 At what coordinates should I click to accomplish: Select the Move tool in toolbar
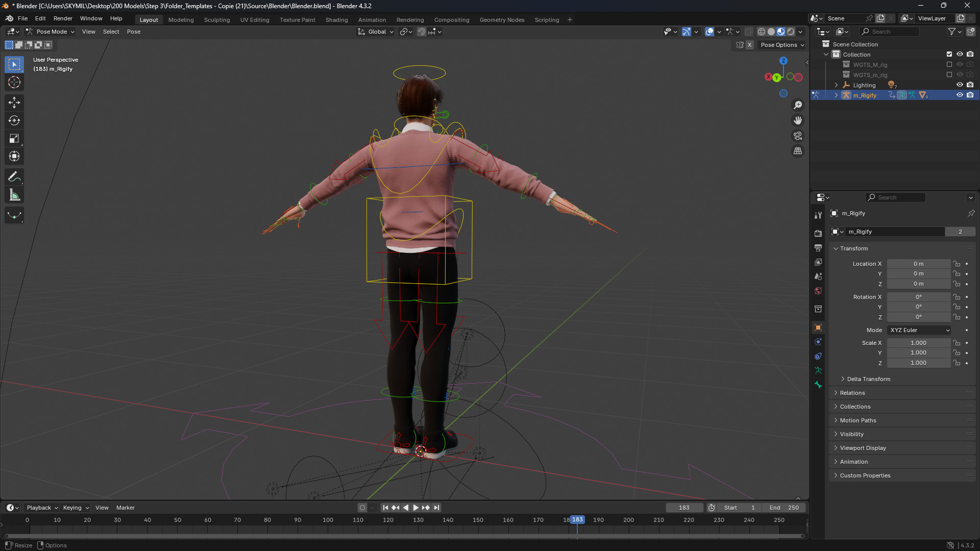pyautogui.click(x=14, y=103)
